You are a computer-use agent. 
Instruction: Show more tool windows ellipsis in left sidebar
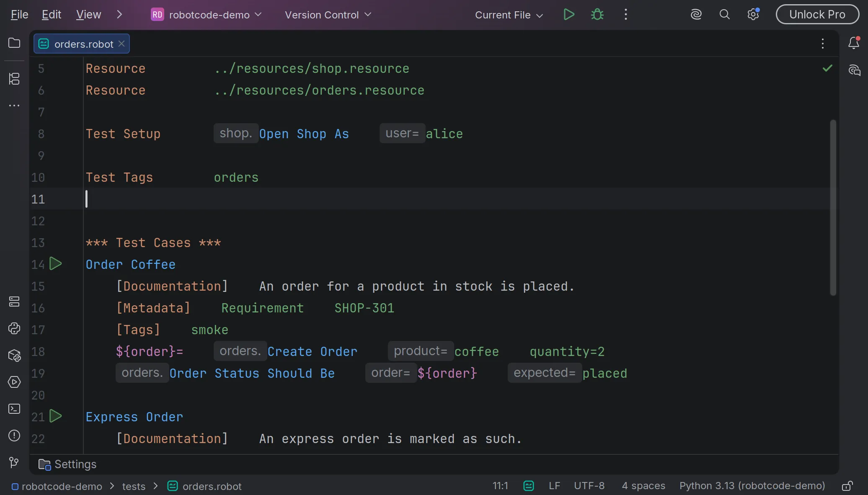pos(14,106)
